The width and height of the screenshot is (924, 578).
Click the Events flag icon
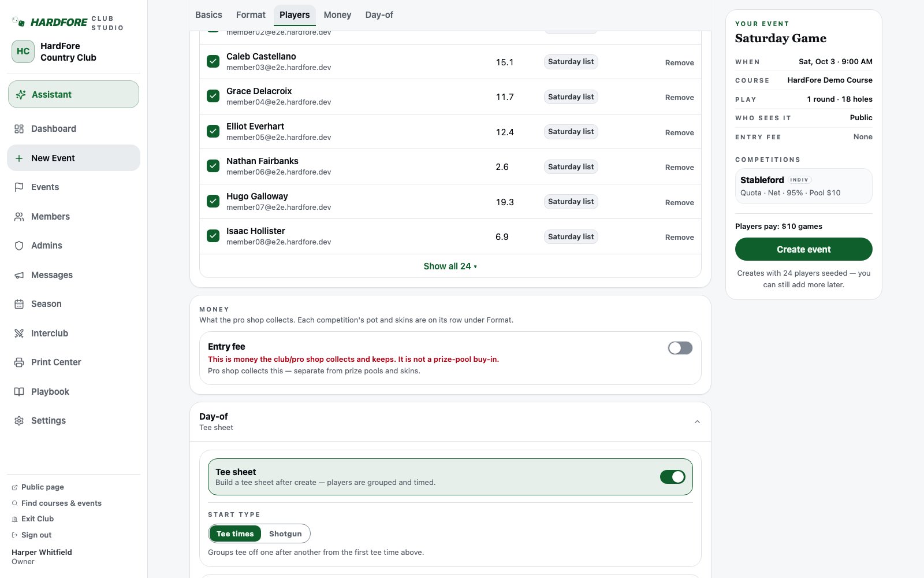19,187
